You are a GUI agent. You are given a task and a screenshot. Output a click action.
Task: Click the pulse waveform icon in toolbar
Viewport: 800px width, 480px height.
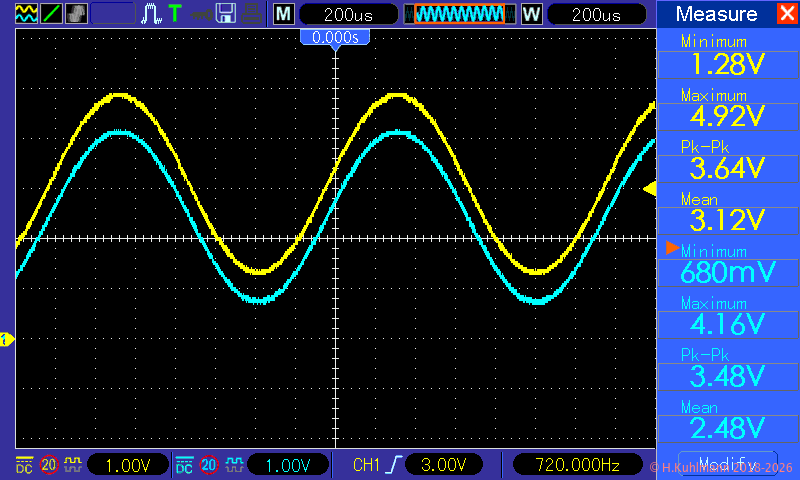tap(151, 14)
